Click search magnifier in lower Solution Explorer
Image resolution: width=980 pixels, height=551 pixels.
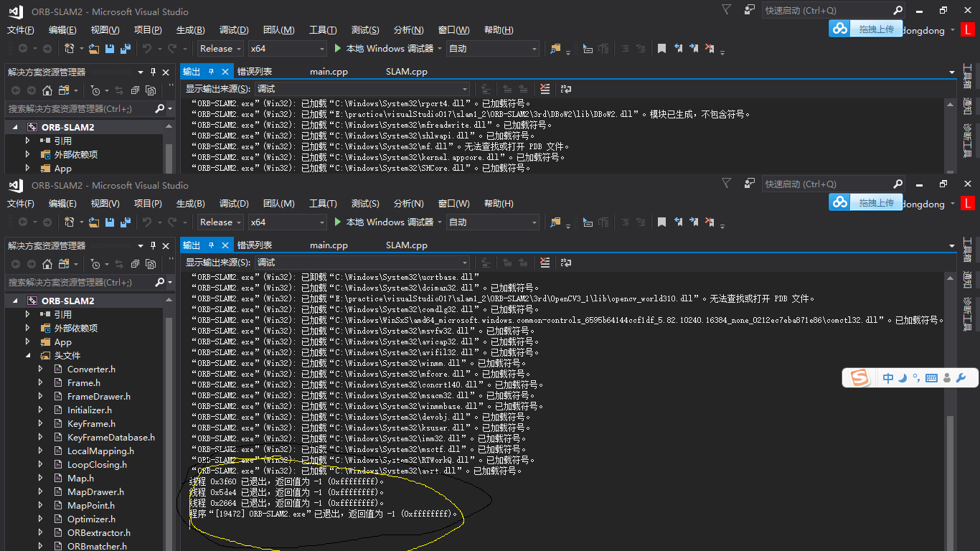coord(159,282)
